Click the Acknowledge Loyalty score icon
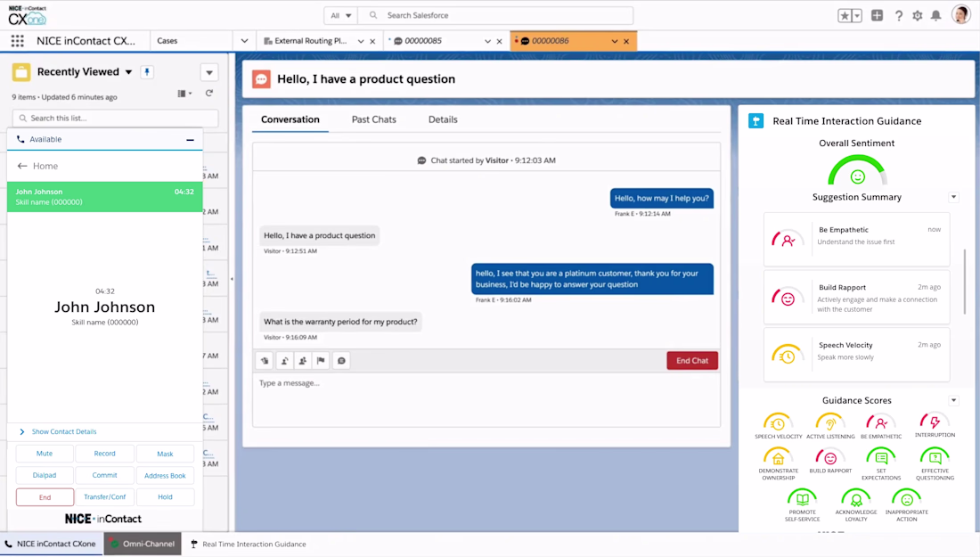 click(855, 499)
